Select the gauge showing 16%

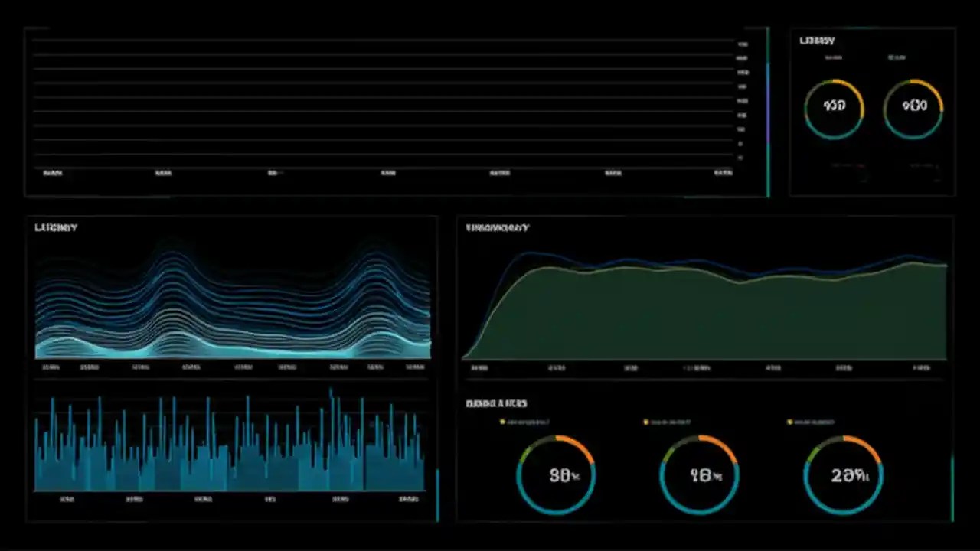[699, 474]
